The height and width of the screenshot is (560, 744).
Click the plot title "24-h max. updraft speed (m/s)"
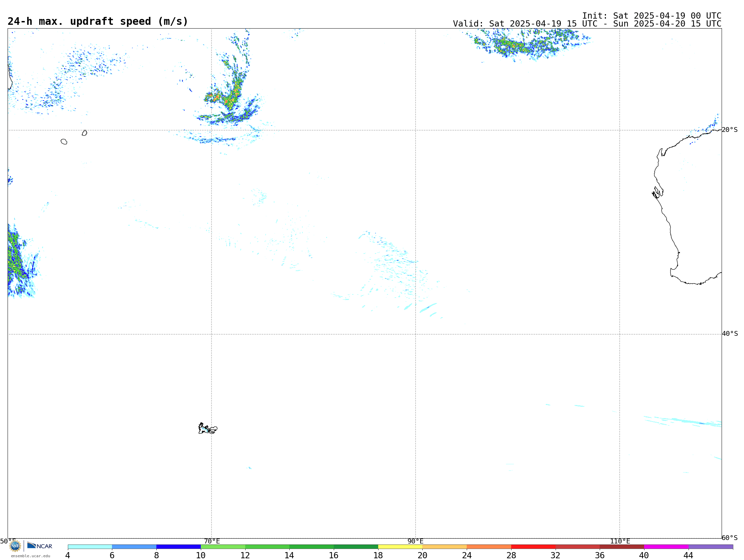[x=98, y=21]
